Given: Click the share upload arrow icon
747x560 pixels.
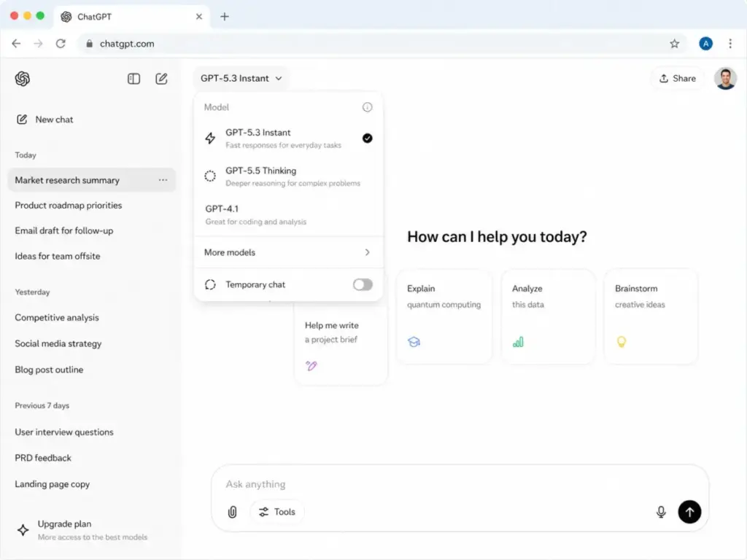Looking at the screenshot, I should (664, 79).
